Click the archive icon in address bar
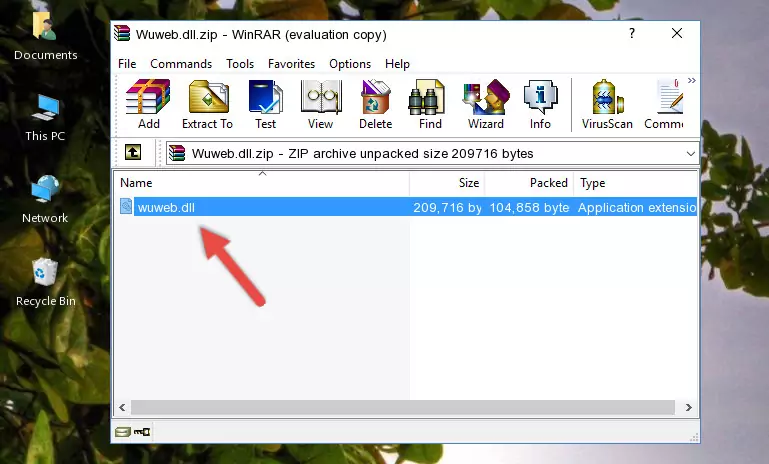Viewport: 769px width, 464px height. pos(177,153)
